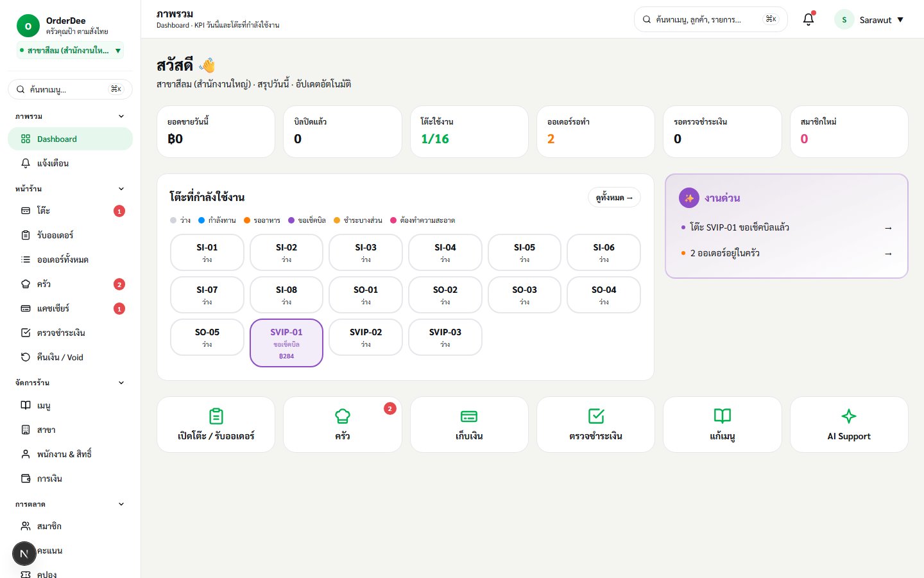Click the เมนู book icon in sidebar
The height and width of the screenshot is (578, 924).
26,405
